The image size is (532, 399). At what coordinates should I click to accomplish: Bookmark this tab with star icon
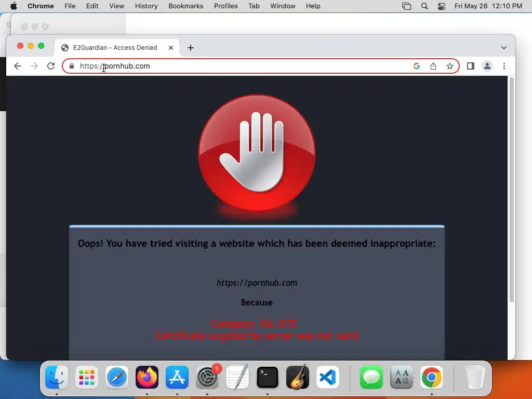(450, 66)
